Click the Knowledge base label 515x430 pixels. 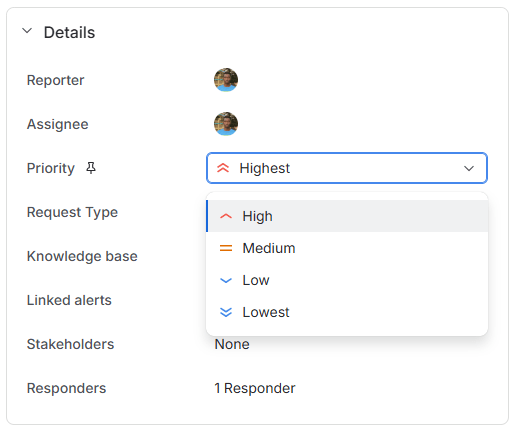pos(82,256)
